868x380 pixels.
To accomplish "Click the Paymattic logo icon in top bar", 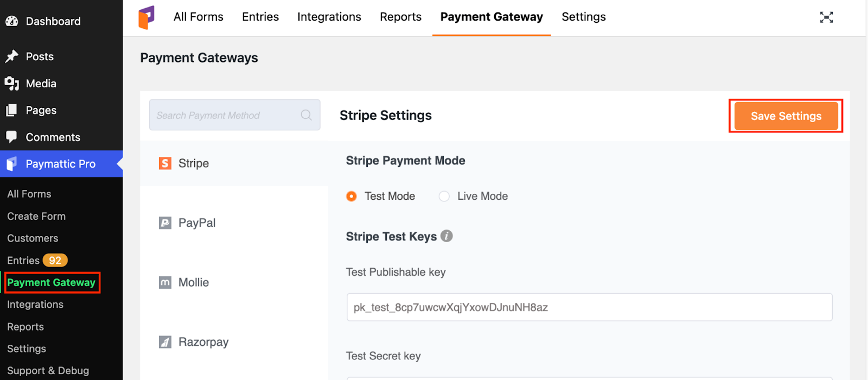I will point(146,17).
